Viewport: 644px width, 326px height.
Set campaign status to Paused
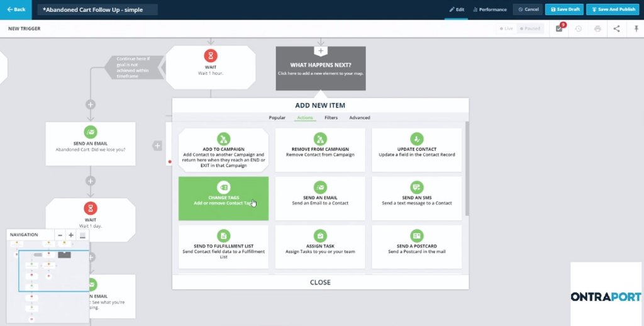[532, 29]
